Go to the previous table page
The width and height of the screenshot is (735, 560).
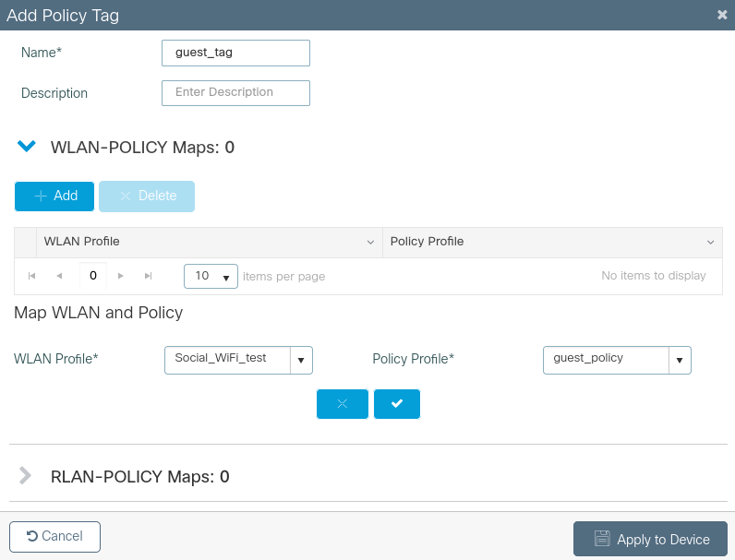[x=59, y=276]
